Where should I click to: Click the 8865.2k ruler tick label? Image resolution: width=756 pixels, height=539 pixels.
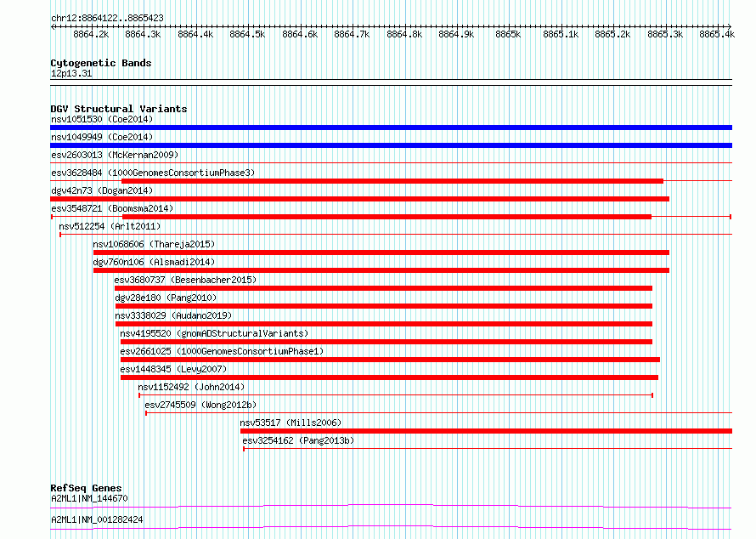(x=612, y=34)
